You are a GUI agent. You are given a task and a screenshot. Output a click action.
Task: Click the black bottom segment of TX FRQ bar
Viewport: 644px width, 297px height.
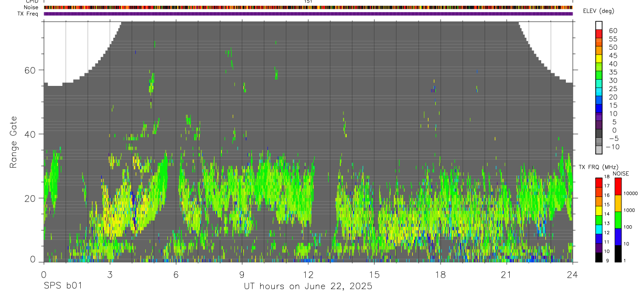coord(599,257)
